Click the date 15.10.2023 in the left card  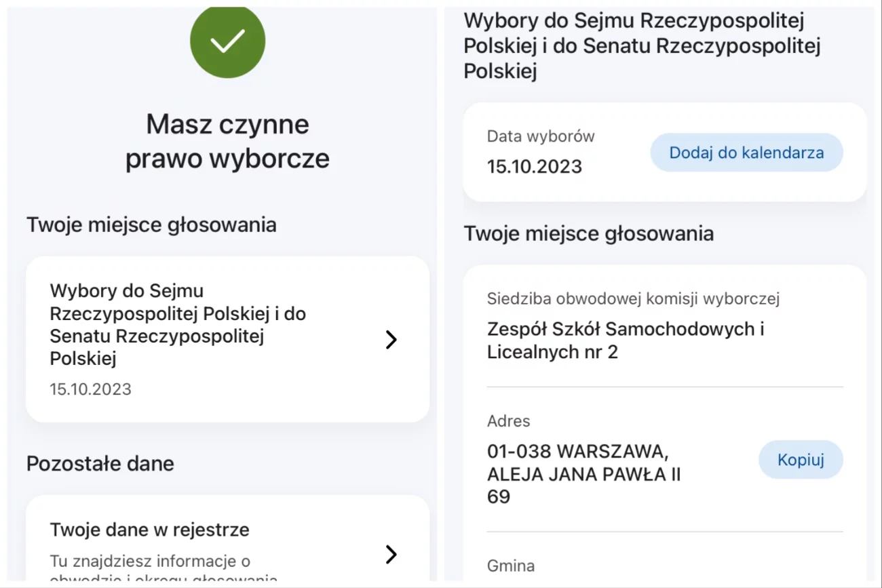(x=90, y=389)
